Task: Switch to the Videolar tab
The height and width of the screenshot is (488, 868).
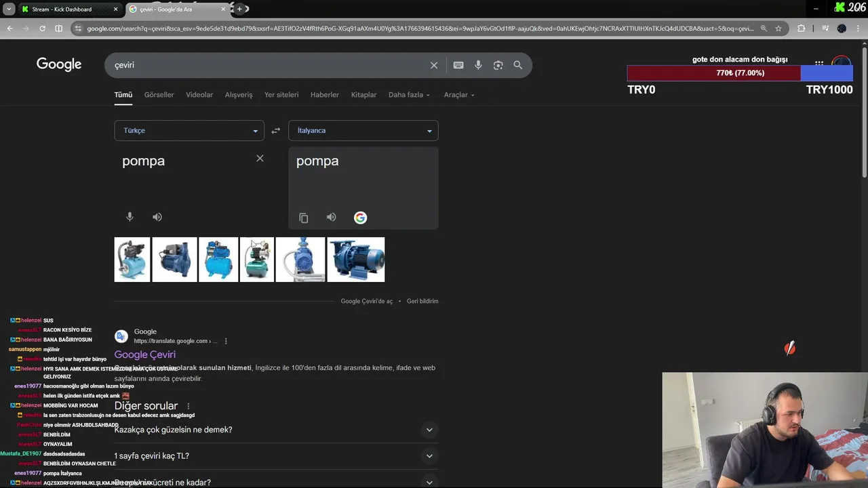Action: coord(199,95)
